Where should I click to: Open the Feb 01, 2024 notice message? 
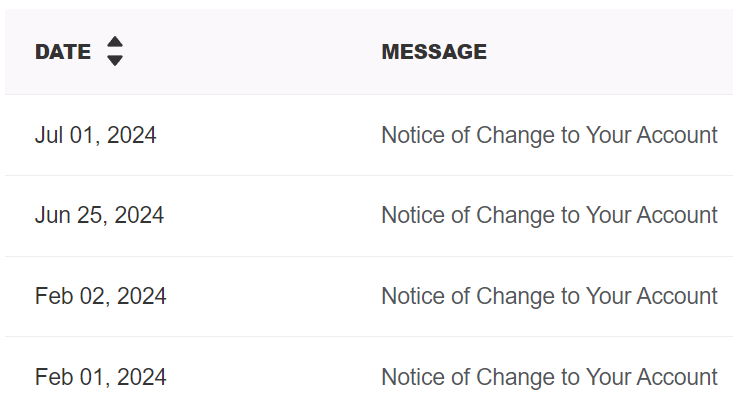(x=549, y=377)
